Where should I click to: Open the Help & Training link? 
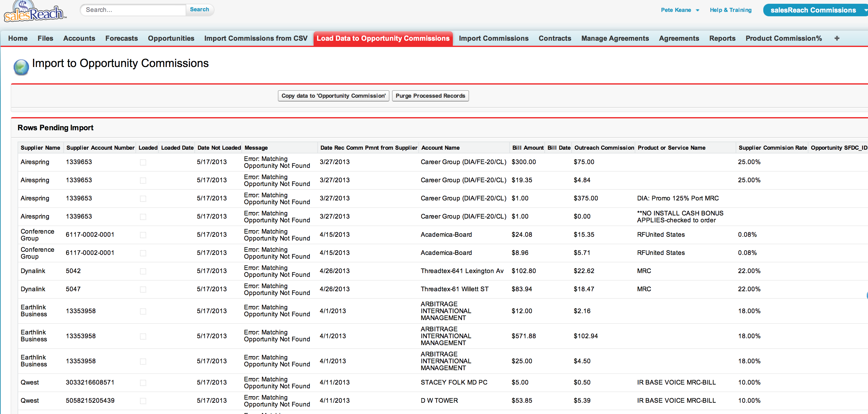730,10
